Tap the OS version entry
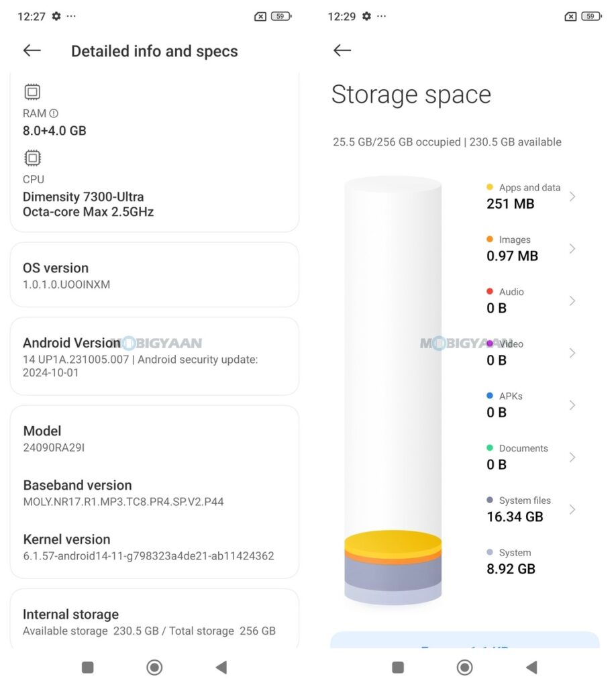Image resolution: width=616 pixels, height=687 pixels. tap(154, 275)
